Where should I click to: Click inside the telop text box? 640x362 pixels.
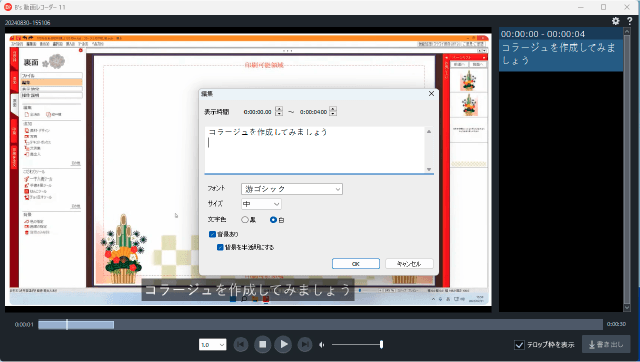point(315,150)
